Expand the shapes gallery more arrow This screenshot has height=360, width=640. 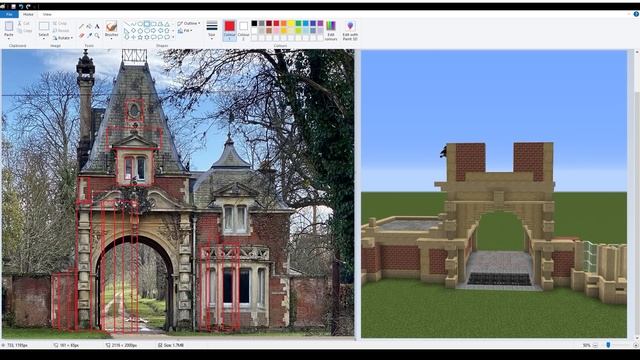[x=173, y=37]
